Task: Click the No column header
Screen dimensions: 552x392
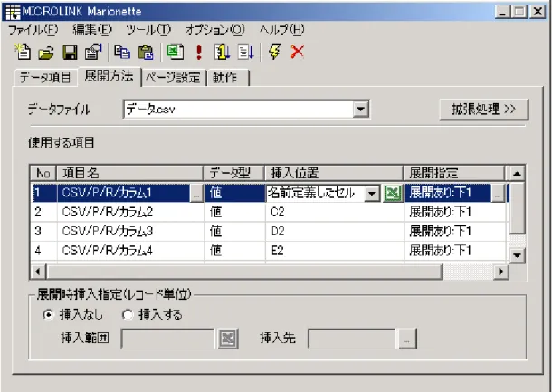Action: click(x=43, y=173)
